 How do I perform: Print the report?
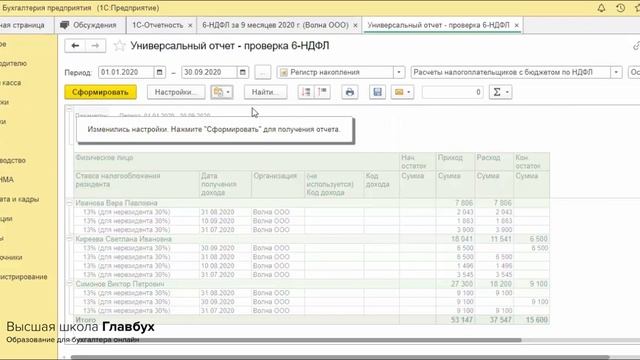point(350,92)
